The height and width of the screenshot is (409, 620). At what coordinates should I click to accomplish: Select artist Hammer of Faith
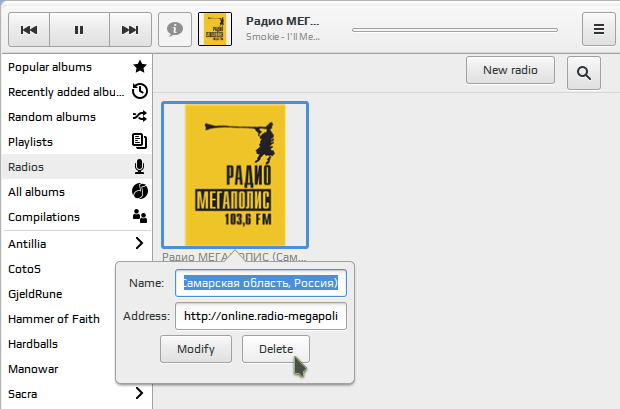(x=54, y=319)
